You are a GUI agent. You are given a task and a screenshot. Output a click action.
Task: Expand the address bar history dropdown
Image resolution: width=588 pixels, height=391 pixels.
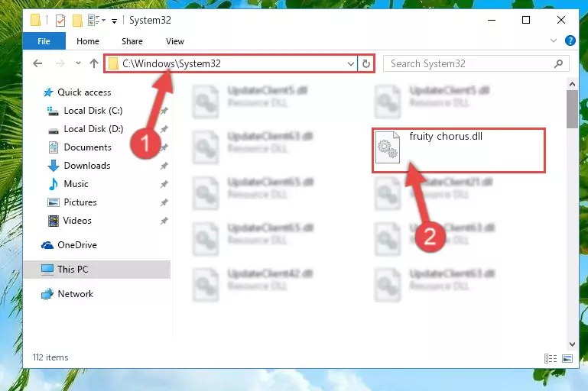[351, 63]
